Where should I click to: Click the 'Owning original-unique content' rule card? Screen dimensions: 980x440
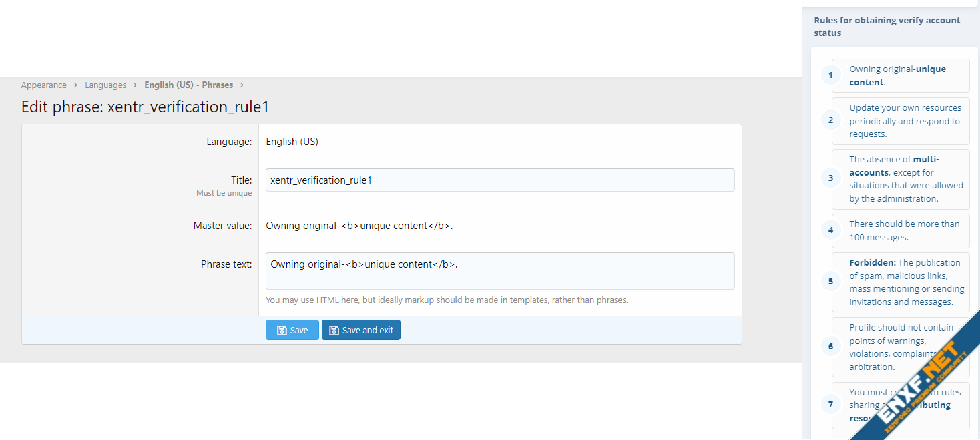[x=900, y=75]
